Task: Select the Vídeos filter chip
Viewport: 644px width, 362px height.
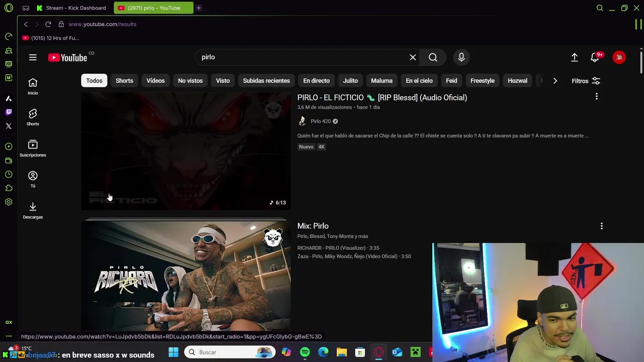Action: point(155,81)
